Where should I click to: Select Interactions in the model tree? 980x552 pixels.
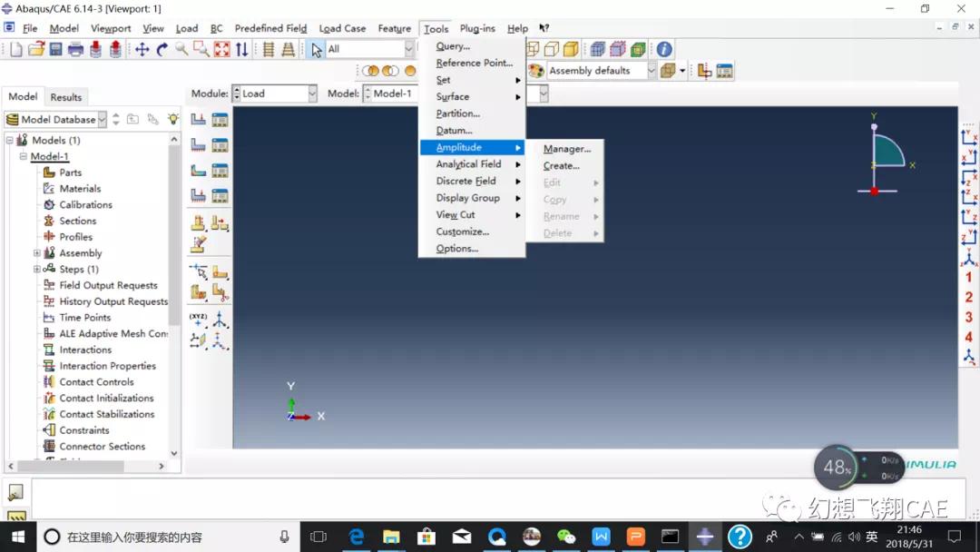click(x=85, y=350)
